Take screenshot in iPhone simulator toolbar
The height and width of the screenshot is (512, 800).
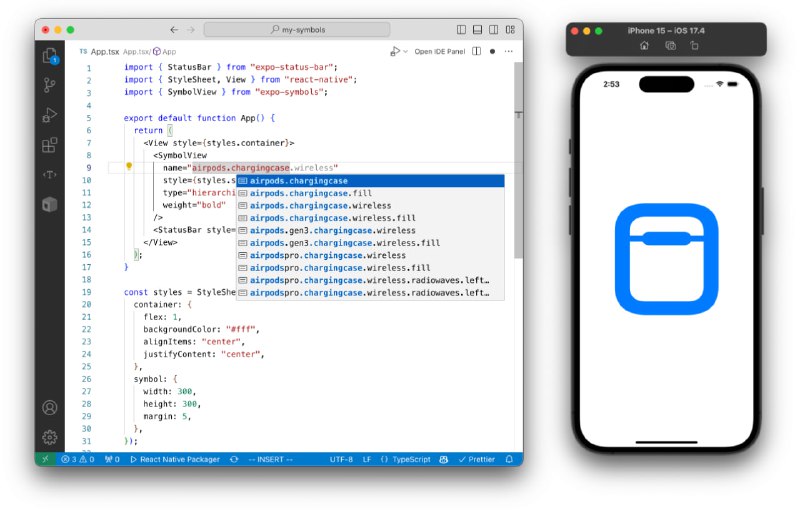[x=670, y=45]
